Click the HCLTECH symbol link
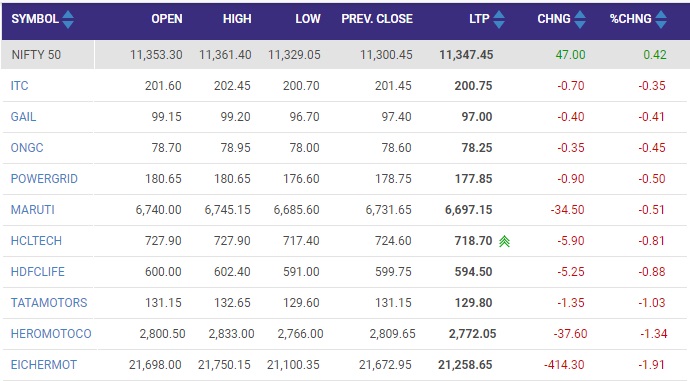Screen dimensions: 690x381 pyautogui.click(x=36, y=241)
